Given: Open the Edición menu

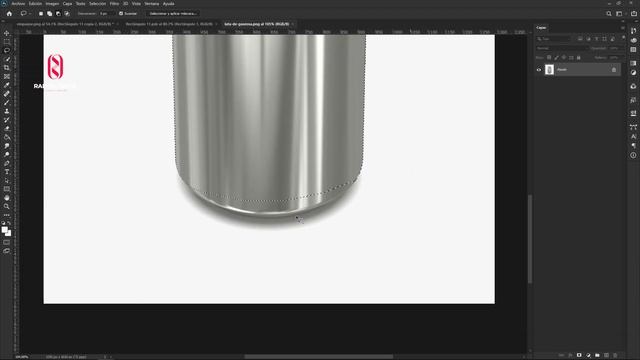Looking at the screenshot, I should [x=35, y=3].
